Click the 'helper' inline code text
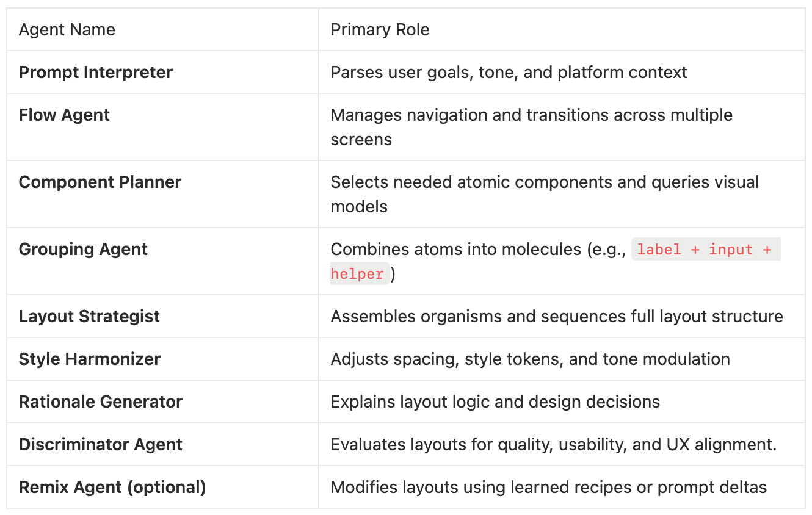The height and width of the screenshot is (515, 812). tap(357, 274)
